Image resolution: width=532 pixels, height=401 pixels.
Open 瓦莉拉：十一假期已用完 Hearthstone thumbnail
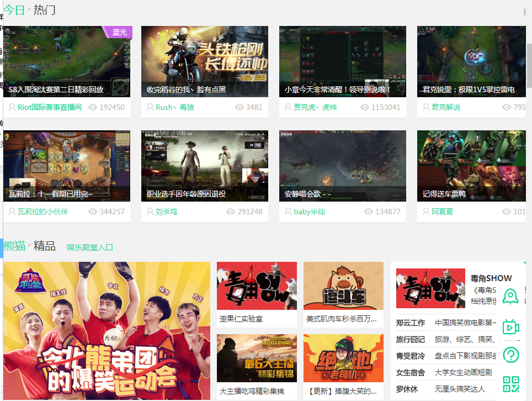pyautogui.click(x=67, y=166)
